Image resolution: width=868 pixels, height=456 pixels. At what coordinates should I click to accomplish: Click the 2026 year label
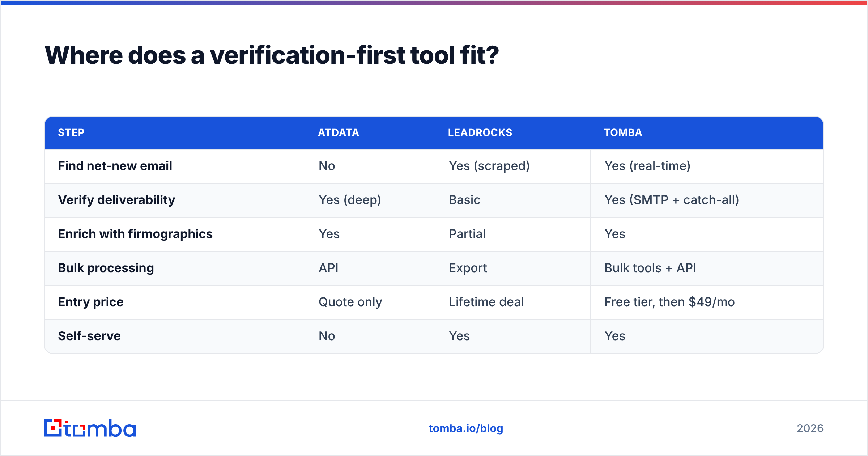tap(810, 428)
